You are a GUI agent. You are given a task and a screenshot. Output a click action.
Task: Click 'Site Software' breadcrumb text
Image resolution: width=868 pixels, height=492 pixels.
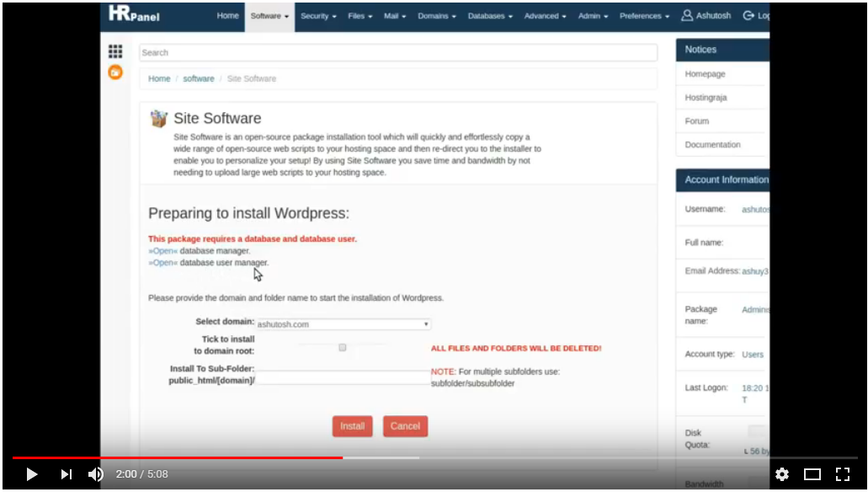tap(252, 78)
